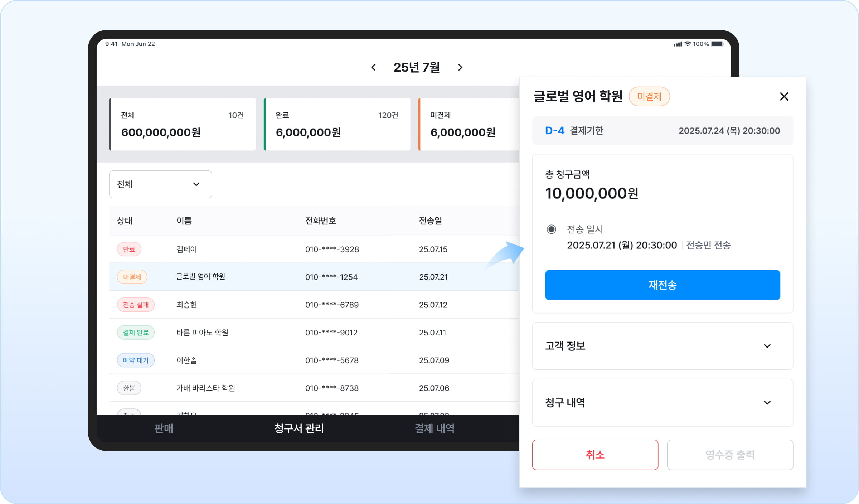
Task: Expand the 고객 정보 section
Action: 663,346
